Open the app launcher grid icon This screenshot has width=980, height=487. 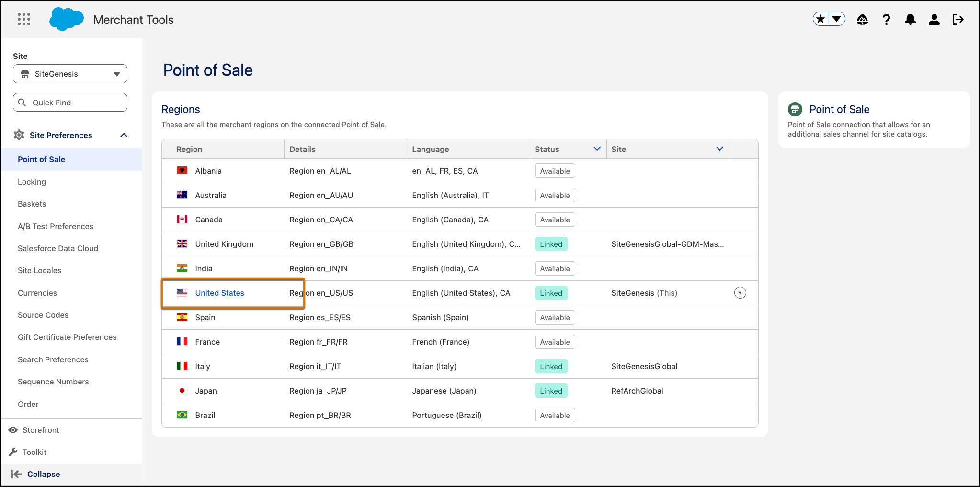click(x=24, y=19)
